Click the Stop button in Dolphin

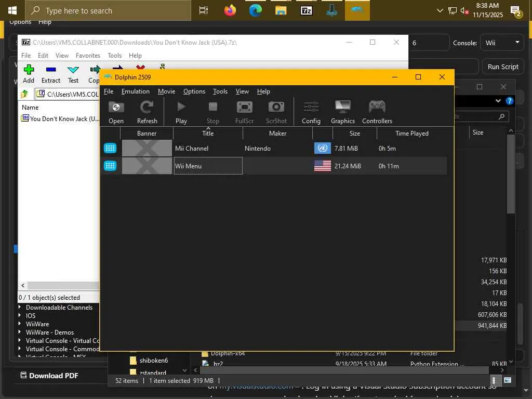pos(212,112)
